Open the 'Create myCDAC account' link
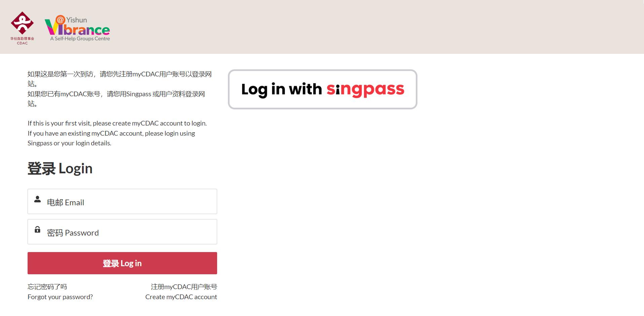This screenshot has width=644, height=316. pyautogui.click(x=181, y=297)
